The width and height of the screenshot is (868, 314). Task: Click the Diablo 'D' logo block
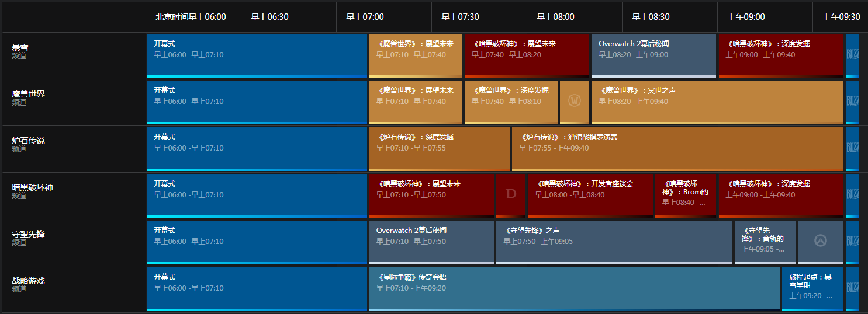point(511,195)
